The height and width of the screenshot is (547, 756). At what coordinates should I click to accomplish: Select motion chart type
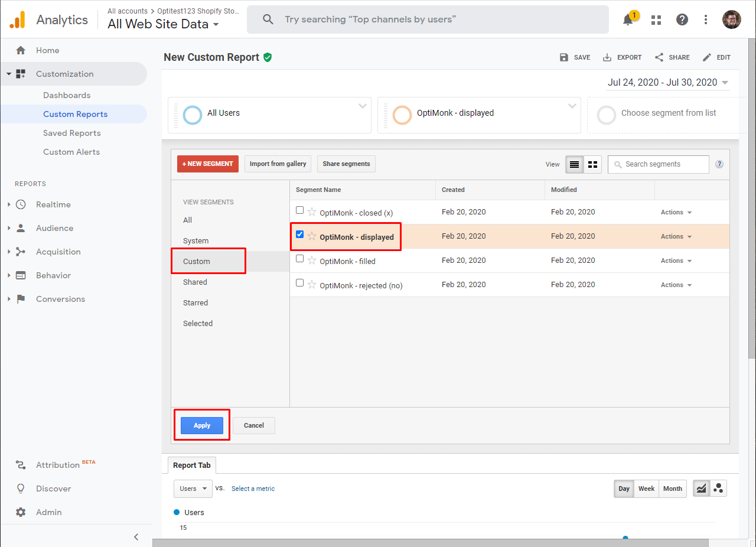[718, 489]
